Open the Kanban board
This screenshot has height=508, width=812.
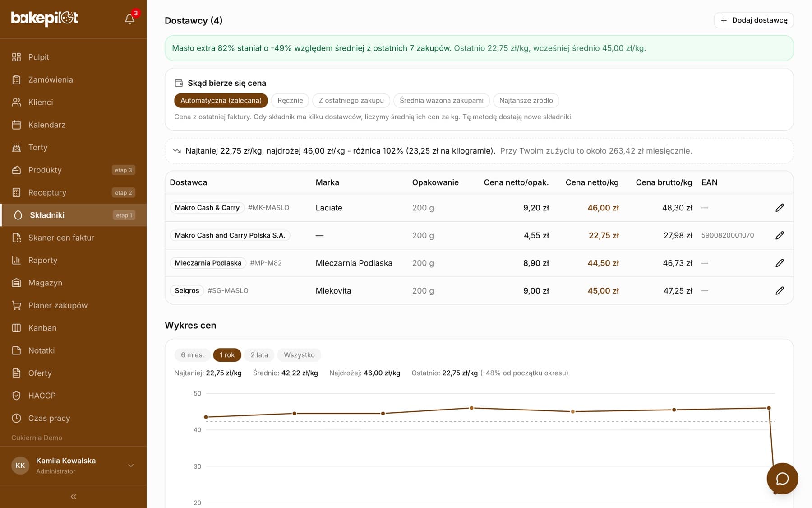pyautogui.click(x=73, y=328)
